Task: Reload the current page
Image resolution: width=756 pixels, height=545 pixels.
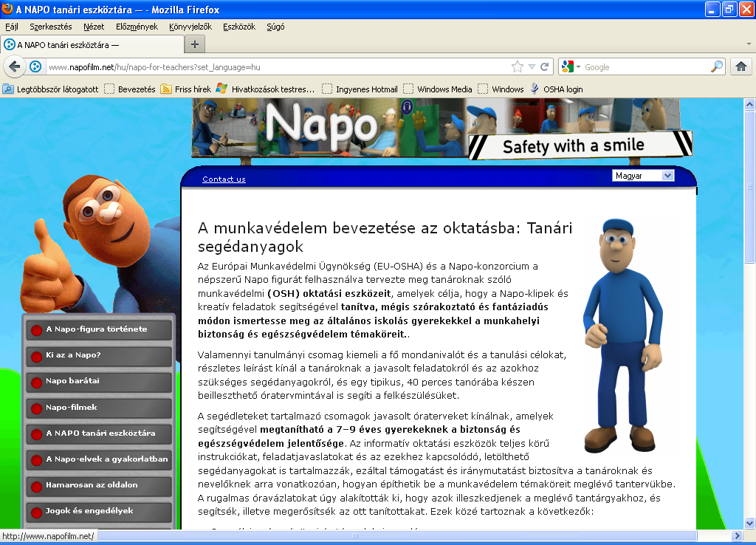Action: point(544,66)
